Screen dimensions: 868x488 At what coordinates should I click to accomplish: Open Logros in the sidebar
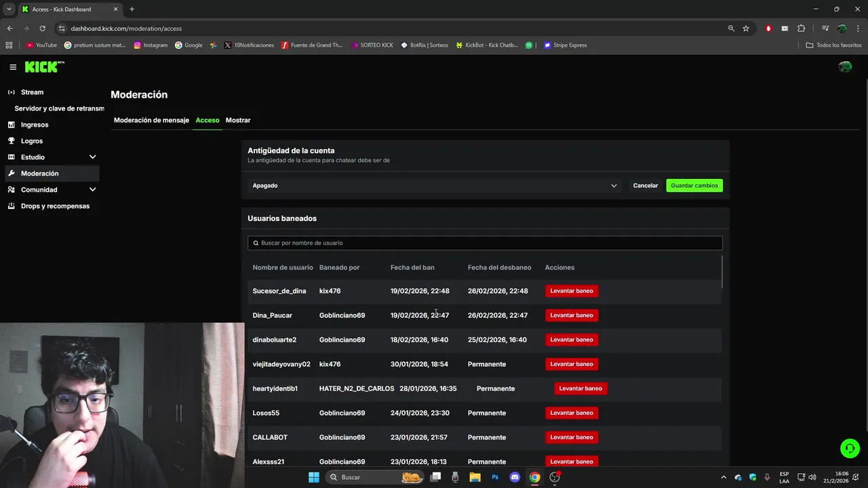click(x=52, y=141)
